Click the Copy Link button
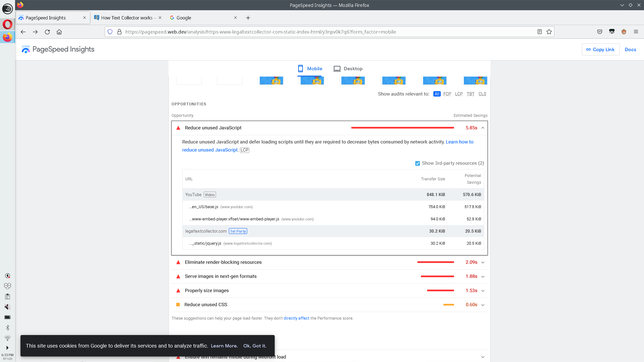The image size is (644, 362). (600, 49)
